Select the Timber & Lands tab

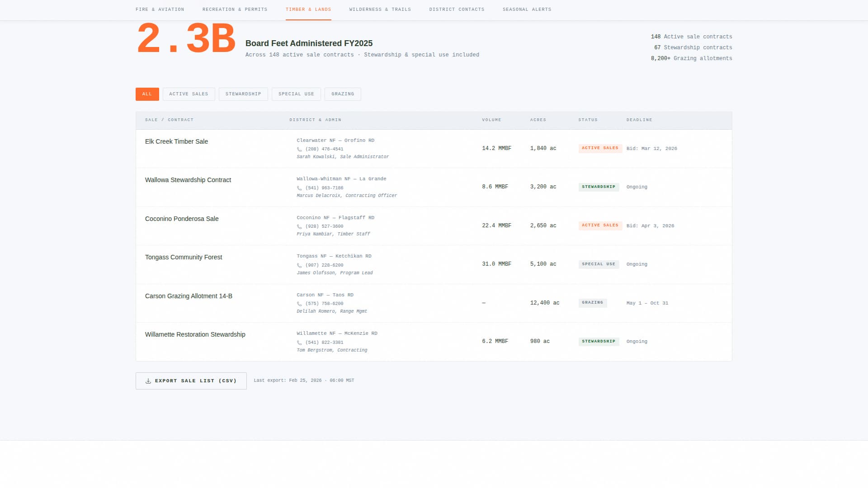(x=308, y=9)
